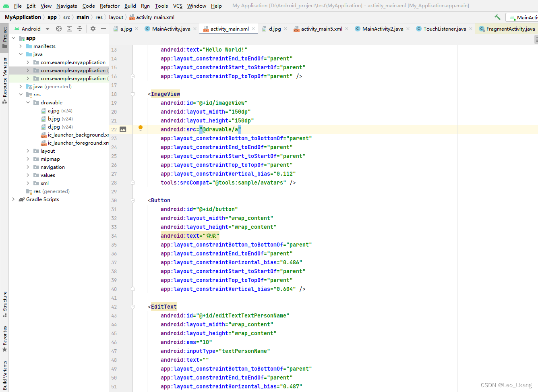Select d.jpg (v24) in project tree

56,127
